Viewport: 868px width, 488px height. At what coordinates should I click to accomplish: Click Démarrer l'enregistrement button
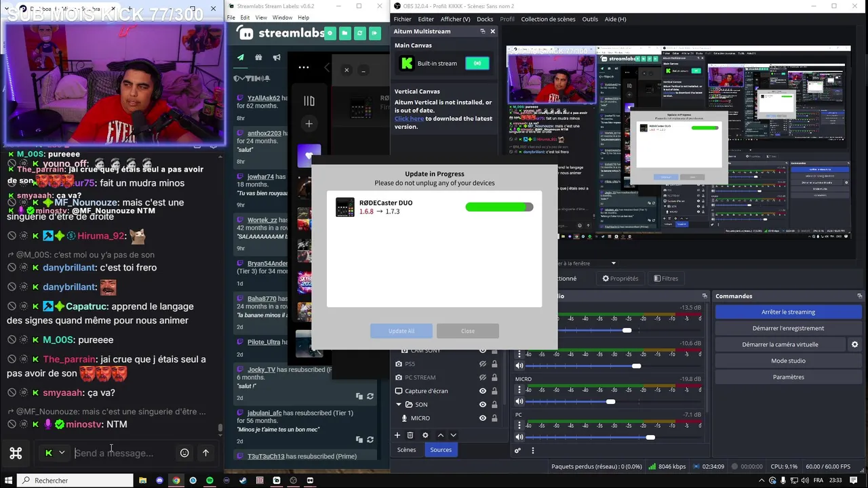[788, 328]
